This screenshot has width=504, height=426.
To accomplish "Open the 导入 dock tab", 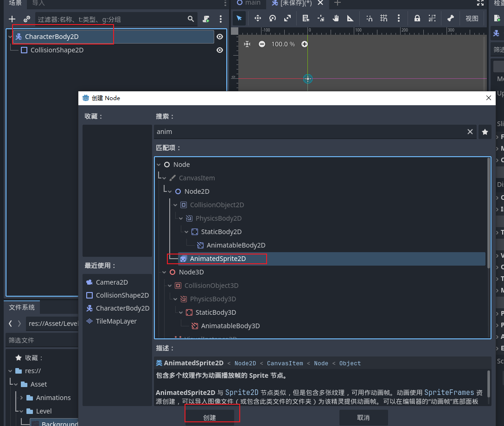I will point(38,3).
